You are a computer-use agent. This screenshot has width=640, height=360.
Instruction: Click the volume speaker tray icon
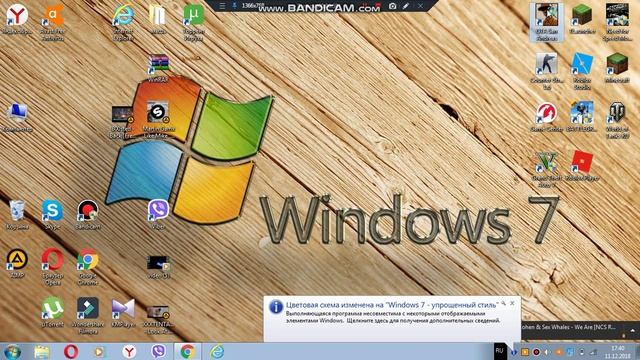pyautogui.click(x=547, y=352)
